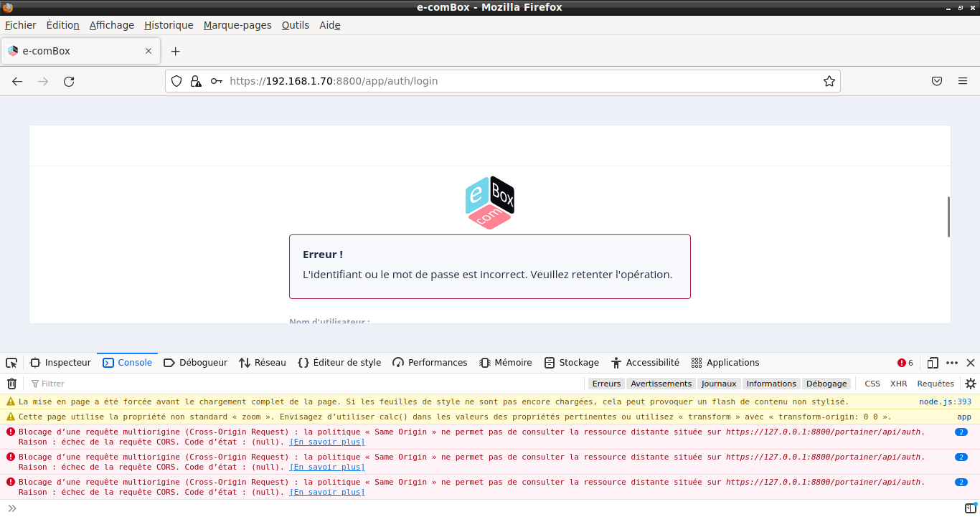
Task: Bookmark this page with the star icon
Action: pyautogui.click(x=829, y=81)
